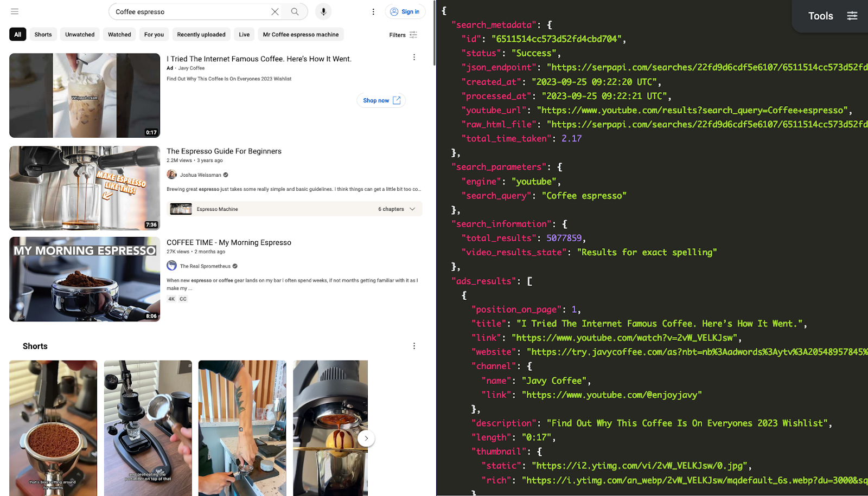Viewport: 868px width, 496px height.
Task: Open The Espresso Guide For Beginners thumbnail
Action: click(x=85, y=188)
